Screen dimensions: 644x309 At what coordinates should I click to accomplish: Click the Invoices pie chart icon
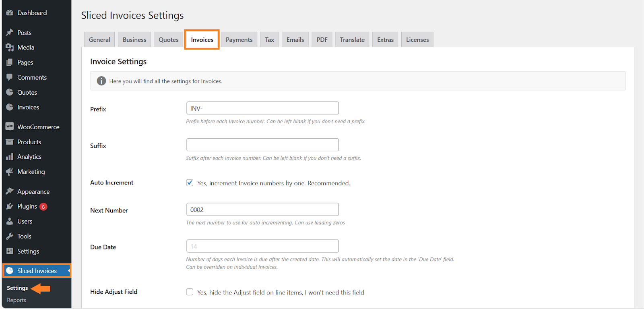pyautogui.click(x=10, y=107)
